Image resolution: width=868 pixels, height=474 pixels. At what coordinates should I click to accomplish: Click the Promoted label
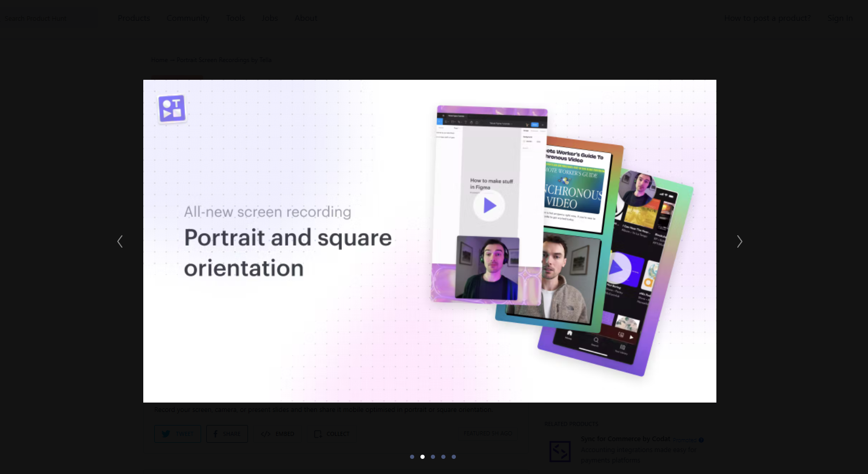click(x=685, y=440)
